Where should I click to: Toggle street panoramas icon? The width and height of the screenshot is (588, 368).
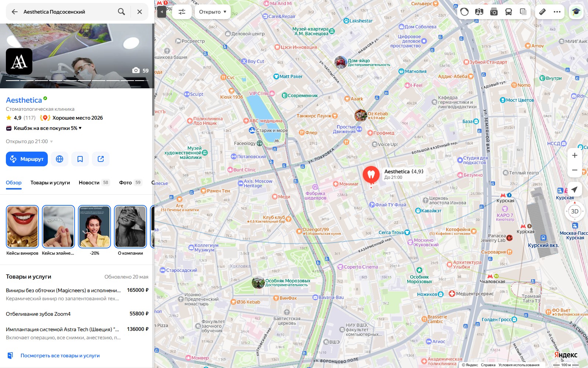[479, 12]
